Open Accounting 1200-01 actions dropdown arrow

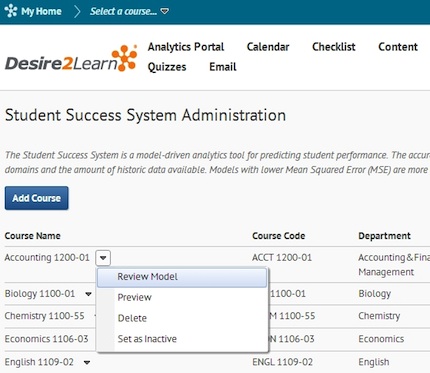pos(103,258)
